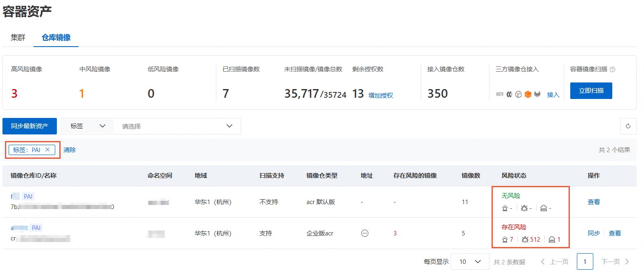Viewport: 644px width, 280px height.
Task: Click the 增加授权 link
Action: (x=381, y=95)
